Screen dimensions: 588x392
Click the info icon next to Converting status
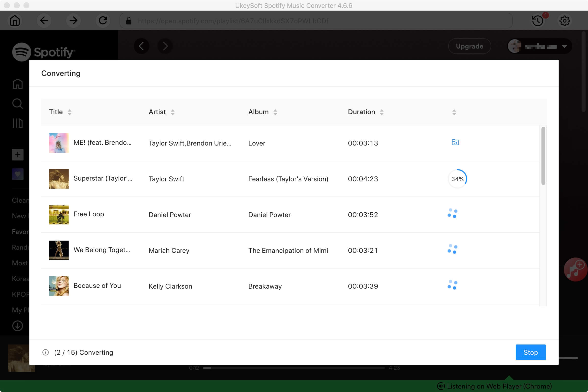pos(46,352)
